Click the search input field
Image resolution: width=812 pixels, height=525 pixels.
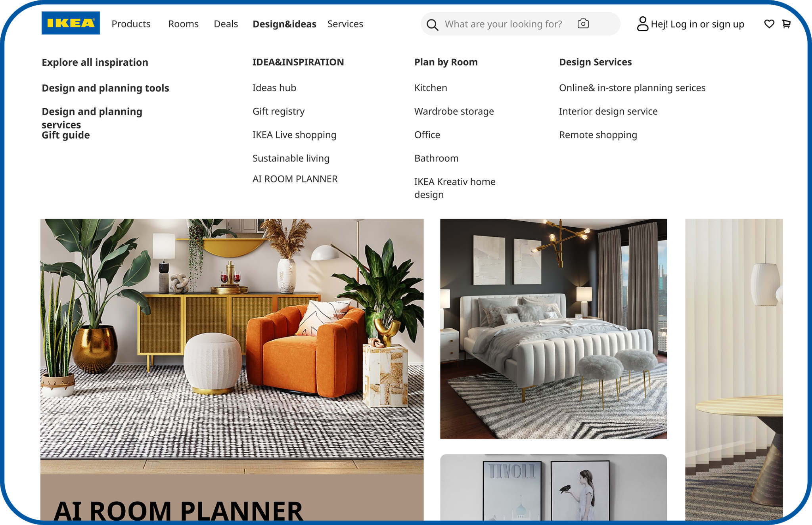tap(520, 24)
